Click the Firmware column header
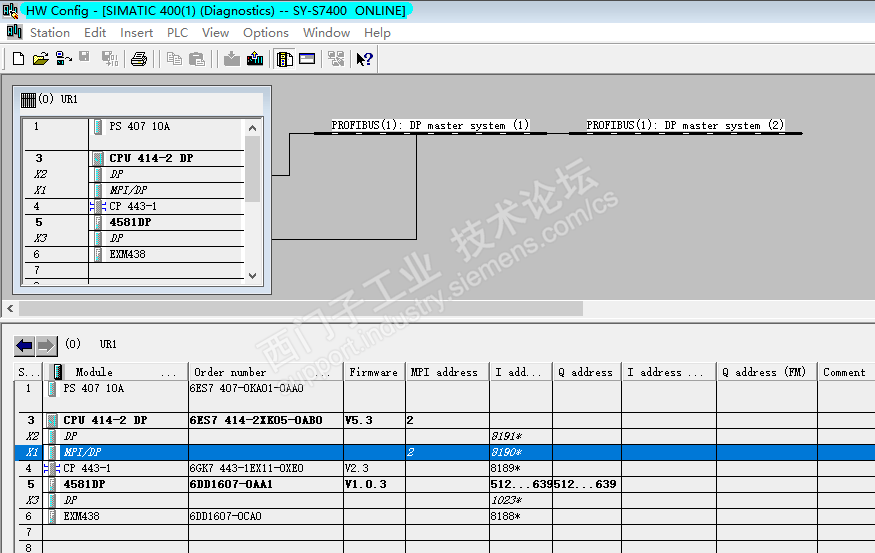Viewport: 875px width, 553px height. (x=374, y=372)
